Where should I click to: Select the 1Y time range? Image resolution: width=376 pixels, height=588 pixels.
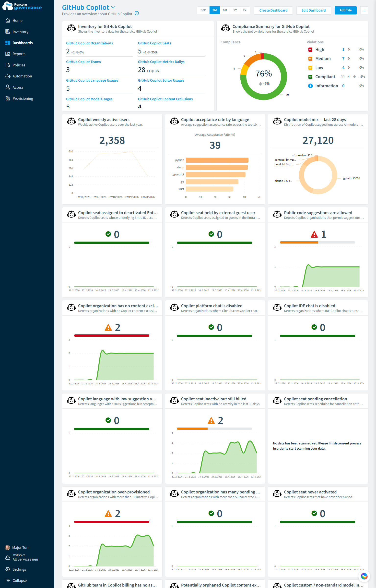[x=235, y=10]
